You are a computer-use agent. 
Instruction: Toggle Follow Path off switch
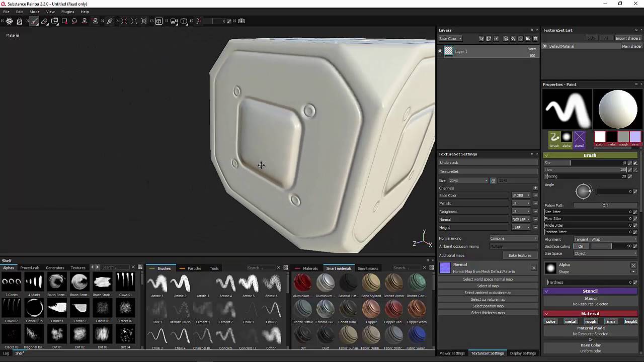point(605,205)
